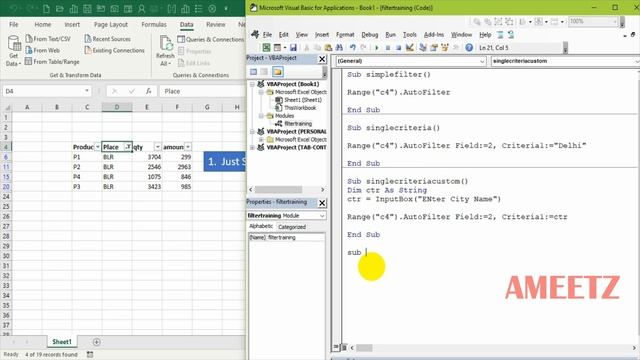Click the Reset stop icon in VBA toolbar
Viewport: 640px width, 360px height.
tap(398, 48)
